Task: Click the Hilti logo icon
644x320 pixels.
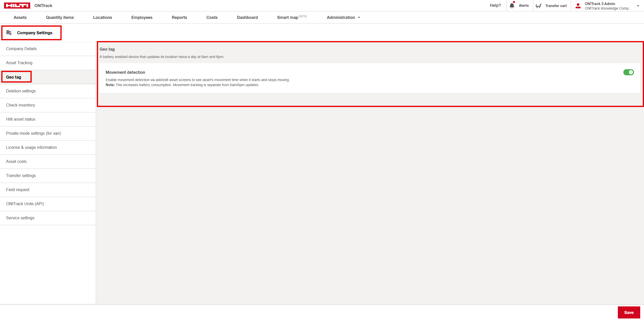Action: point(17,6)
